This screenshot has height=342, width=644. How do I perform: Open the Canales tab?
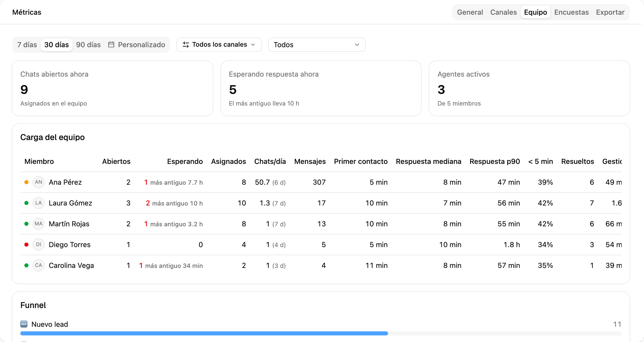[503, 12]
